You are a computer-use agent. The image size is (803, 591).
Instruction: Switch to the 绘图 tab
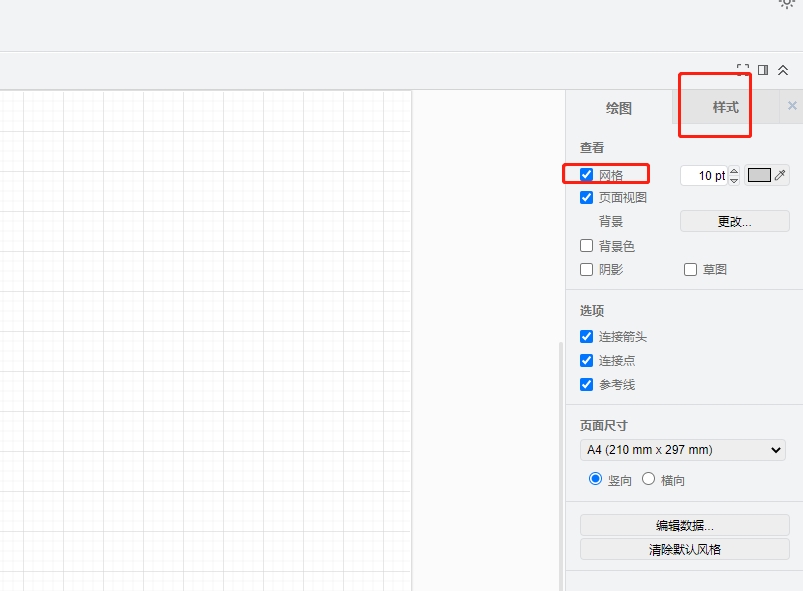pyautogui.click(x=619, y=108)
